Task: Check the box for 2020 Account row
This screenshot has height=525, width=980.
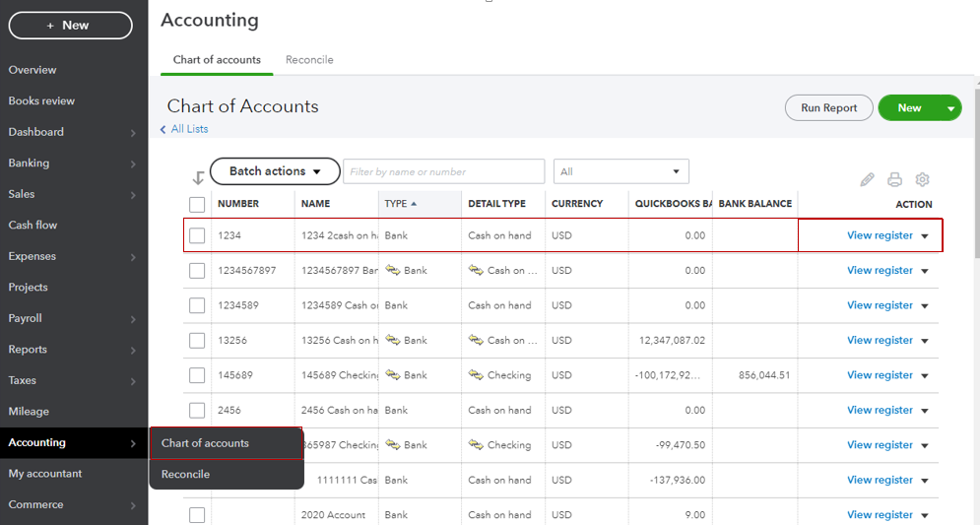Action: (197, 515)
